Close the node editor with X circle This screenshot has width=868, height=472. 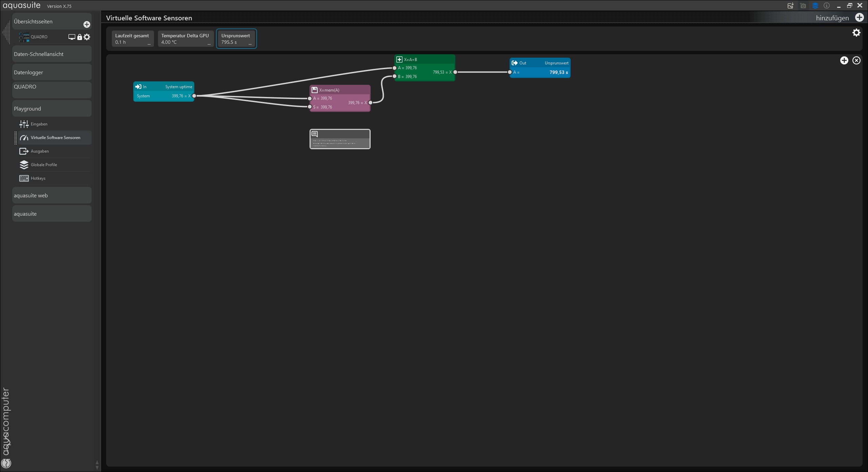[856, 60]
